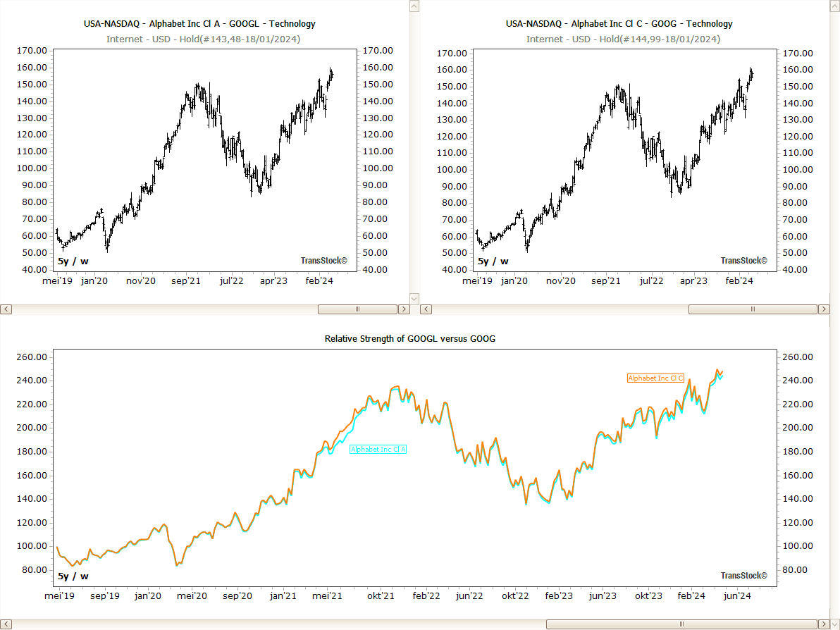This screenshot has width=840, height=630.
Task: Click left scroll arrow below Relative Strength chart
Action: point(6,624)
